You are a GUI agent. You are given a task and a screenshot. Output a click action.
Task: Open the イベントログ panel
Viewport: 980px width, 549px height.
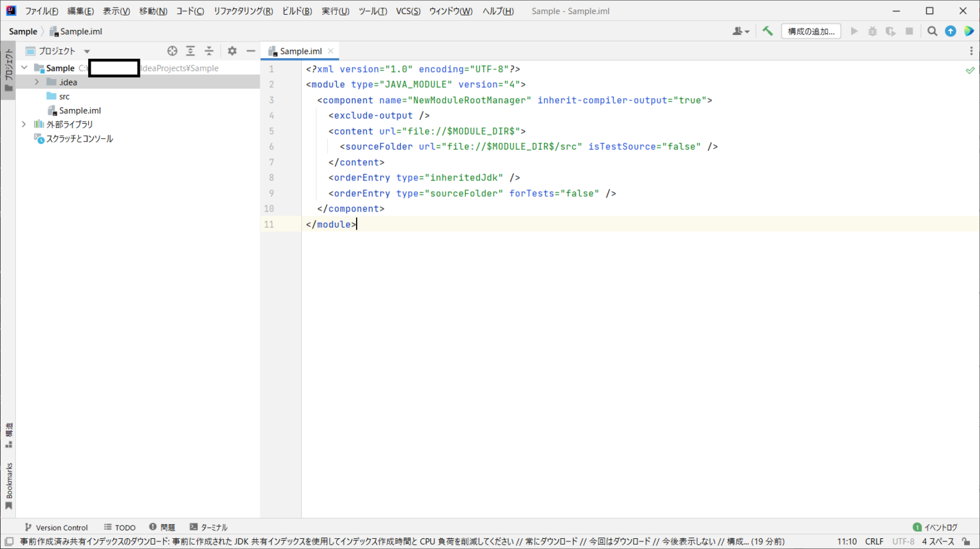click(x=935, y=527)
